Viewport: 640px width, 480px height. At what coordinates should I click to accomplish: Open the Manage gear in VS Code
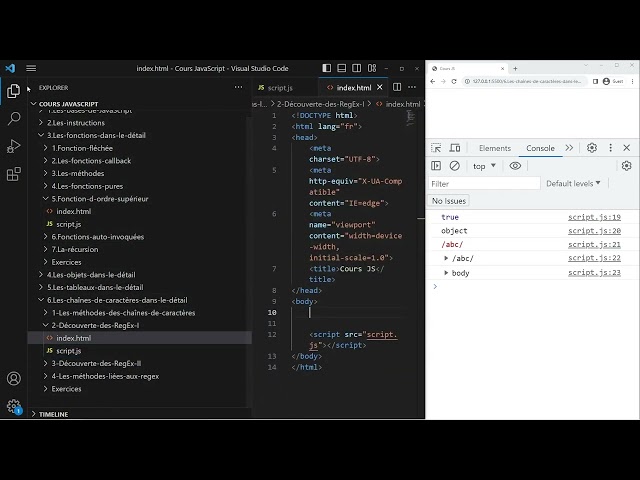point(13,406)
